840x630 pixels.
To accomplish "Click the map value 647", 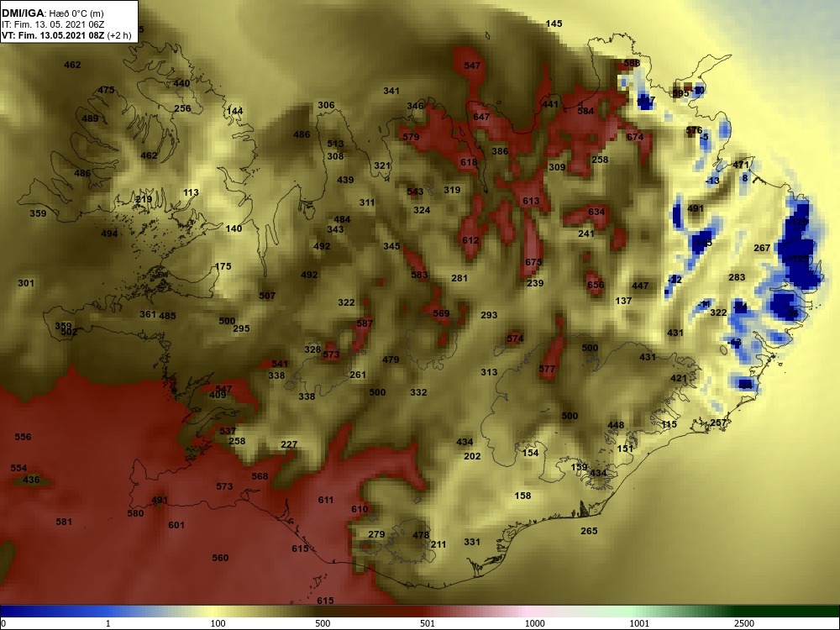I will pos(481,117).
